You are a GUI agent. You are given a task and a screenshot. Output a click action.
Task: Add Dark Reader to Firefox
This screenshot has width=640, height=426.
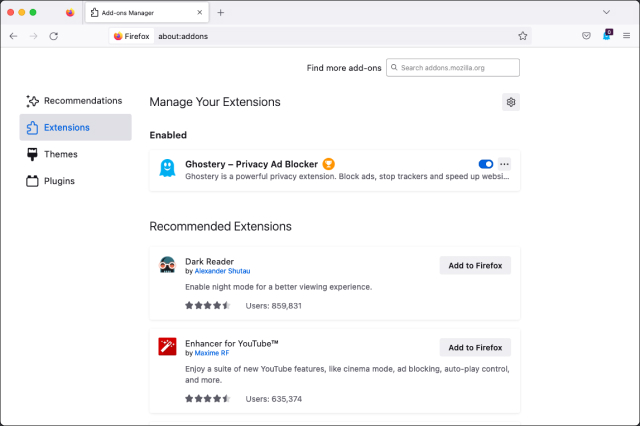tap(475, 265)
